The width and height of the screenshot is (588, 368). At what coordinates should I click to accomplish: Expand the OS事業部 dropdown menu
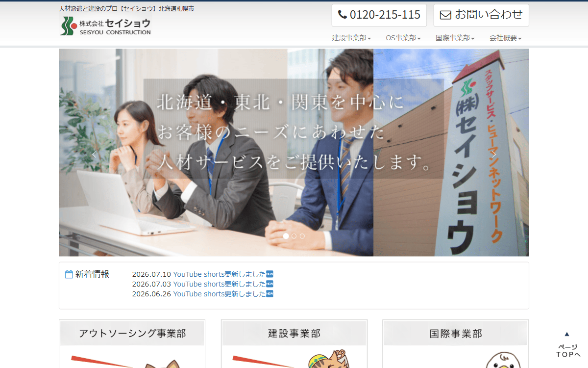click(x=403, y=38)
